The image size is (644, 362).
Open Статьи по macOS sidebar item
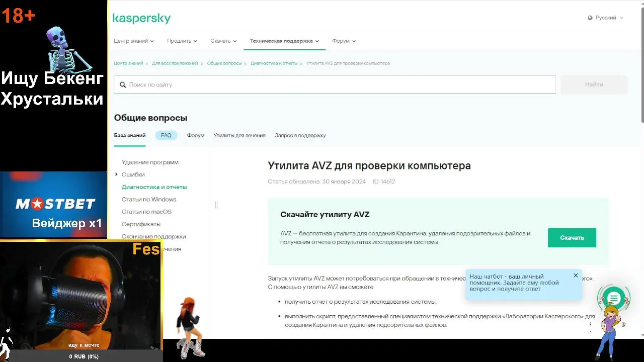click(146, 212)
